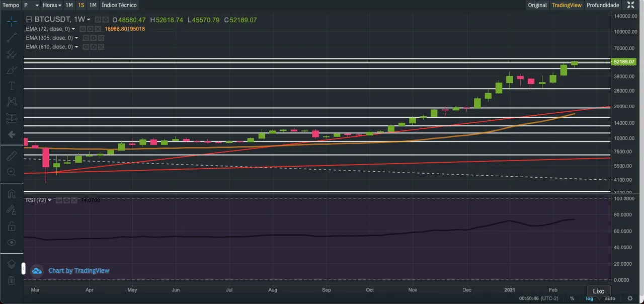Select the 1S weekly interval
644x304 pixels.
(81, 5)
